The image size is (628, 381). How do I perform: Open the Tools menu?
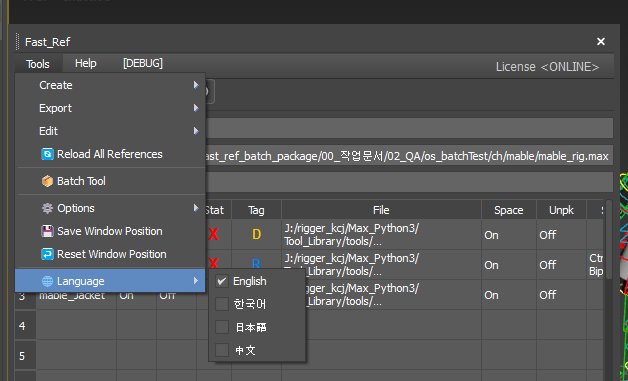38,64
